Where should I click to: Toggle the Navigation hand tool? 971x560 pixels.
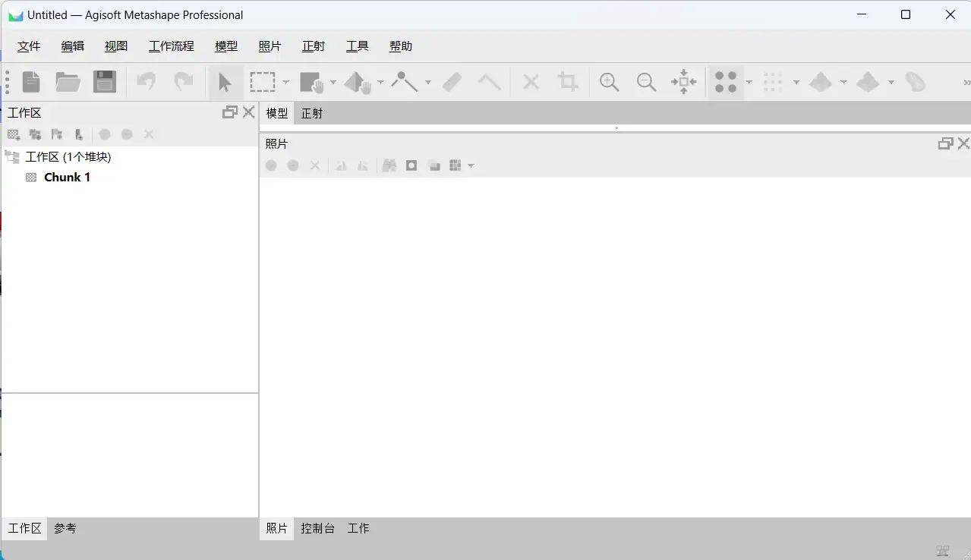coord(312,82)
